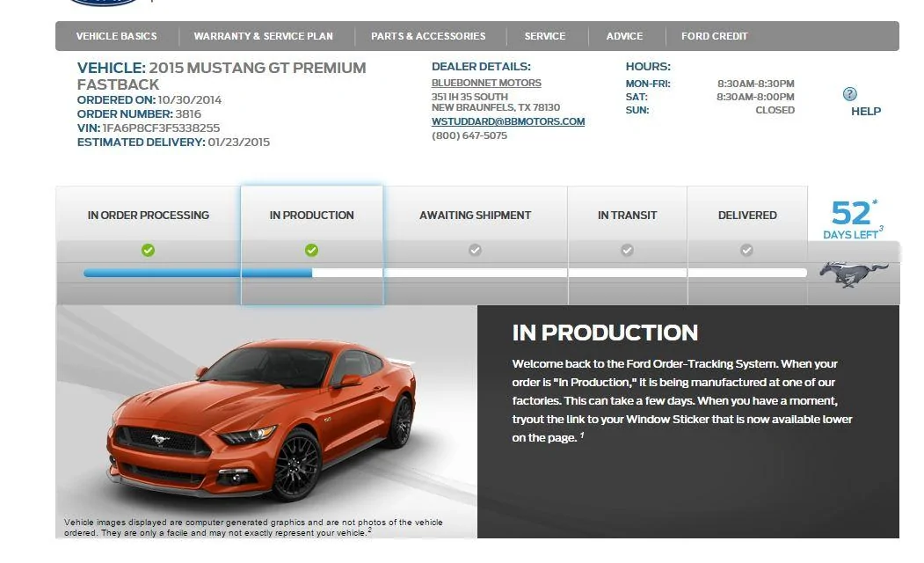Open the Bluebonnet Motors dealer link
Viewport: 924px width, 563px height.
[x=486, y=83]
